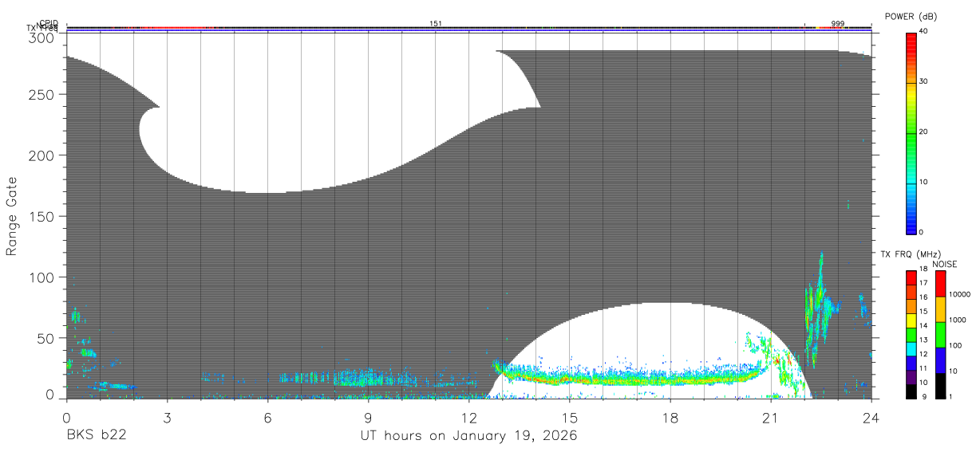Click the 100 range gate tick label
980x452 pixels.
42,277
